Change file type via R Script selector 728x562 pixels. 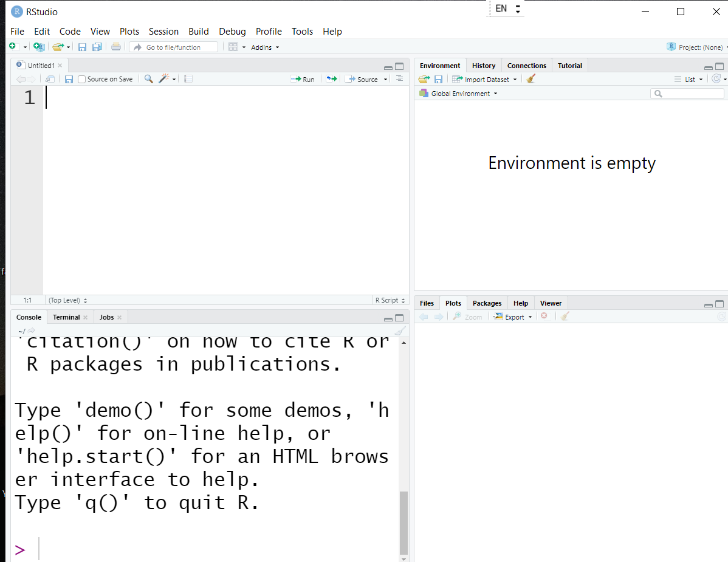tap(390, 300)
